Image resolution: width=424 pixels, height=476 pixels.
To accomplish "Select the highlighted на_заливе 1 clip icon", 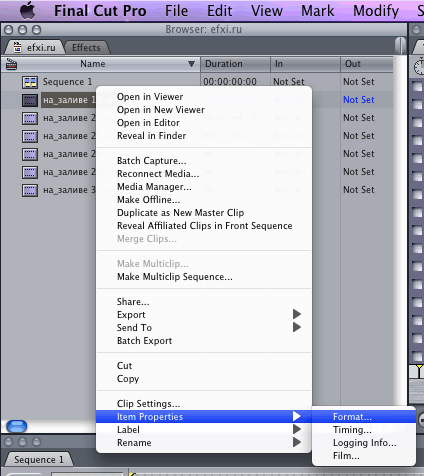I will click(30, 100).
